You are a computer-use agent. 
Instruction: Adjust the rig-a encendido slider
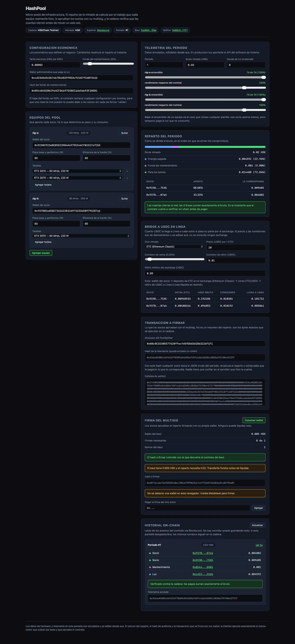[205, 77]
